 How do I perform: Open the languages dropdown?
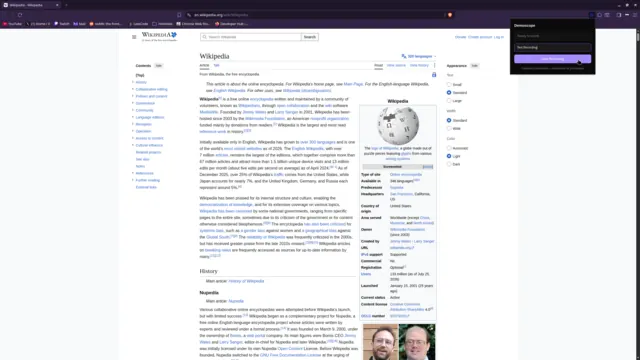coord(419,56)
